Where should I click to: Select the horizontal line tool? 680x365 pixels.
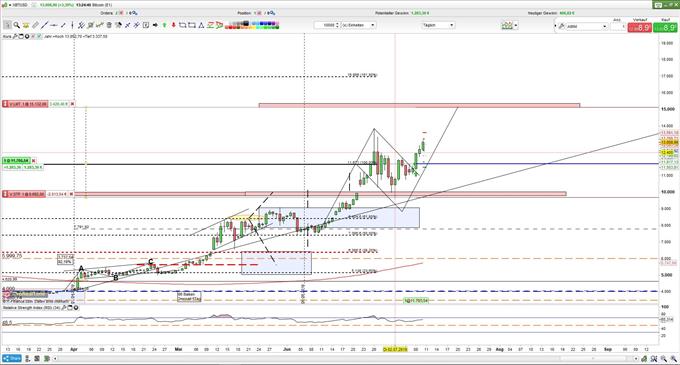pos(53,25)
